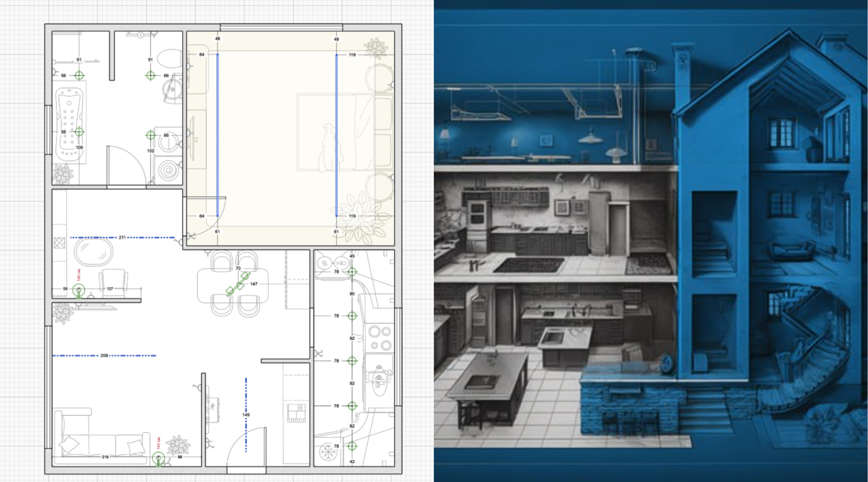
Task: Select the dimension value 218 under the sofa
Action: (x=105, y=457)
